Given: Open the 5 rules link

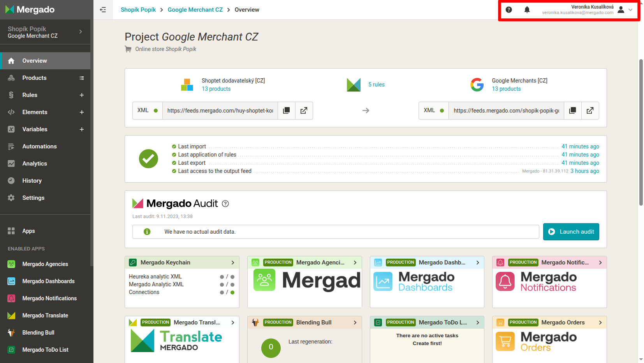Looking at the screenshot, I should [x=376, y=85].
